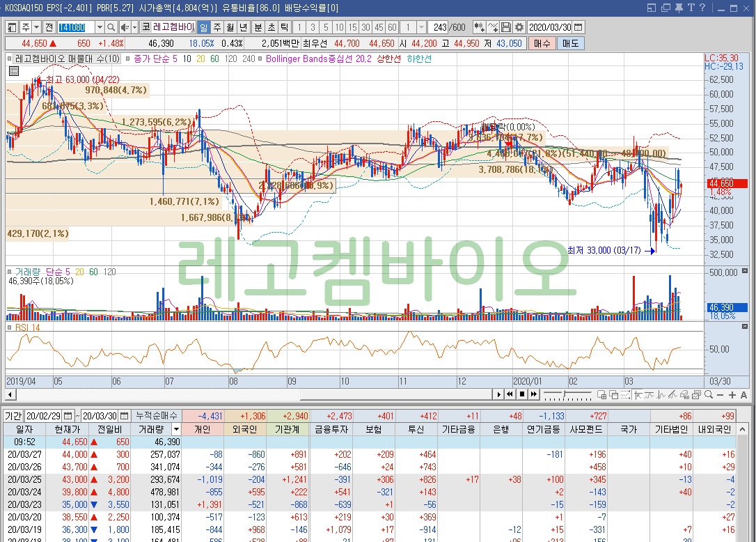
Task: Open the stock code 141080 dropdown arrow
Action: pos(100,27)
